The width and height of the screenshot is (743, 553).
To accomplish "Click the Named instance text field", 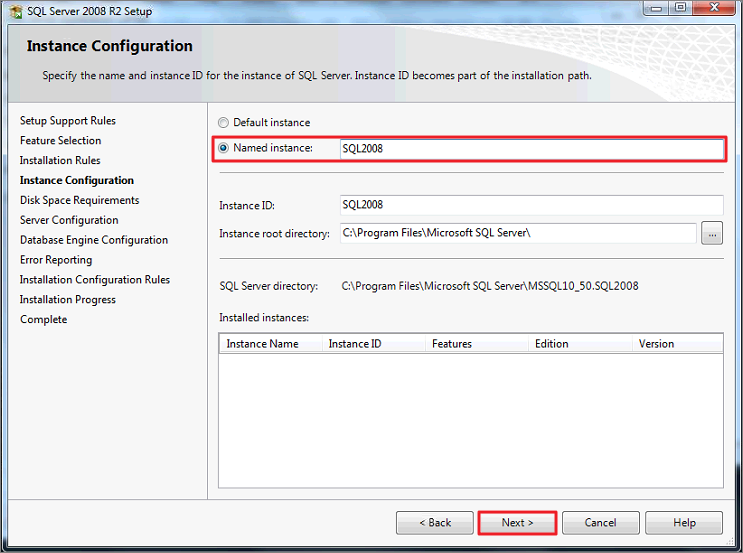I will pyautogui.click(x=532, y=149).
